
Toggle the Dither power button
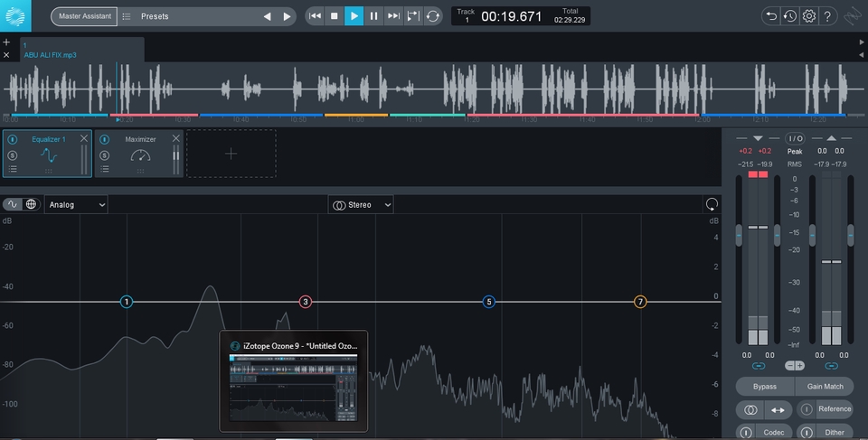[807, 432]
